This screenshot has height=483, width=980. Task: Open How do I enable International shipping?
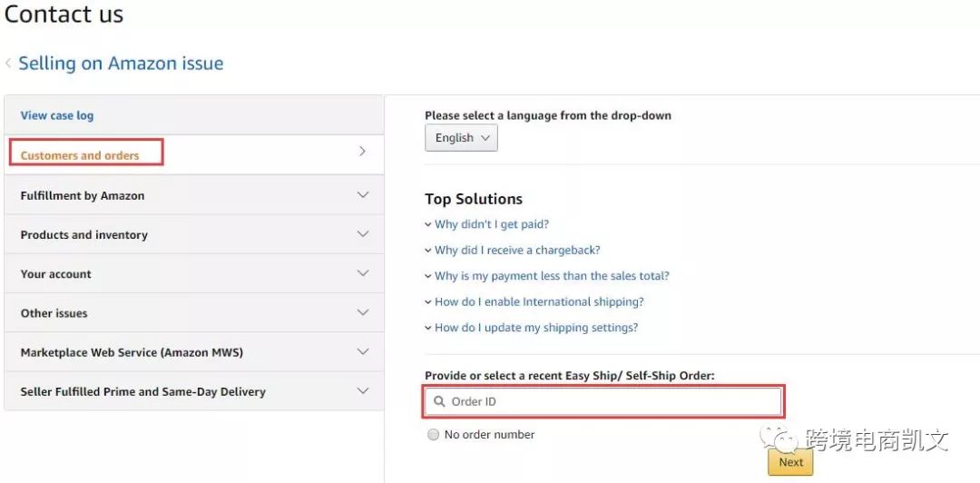coord(538,301)
